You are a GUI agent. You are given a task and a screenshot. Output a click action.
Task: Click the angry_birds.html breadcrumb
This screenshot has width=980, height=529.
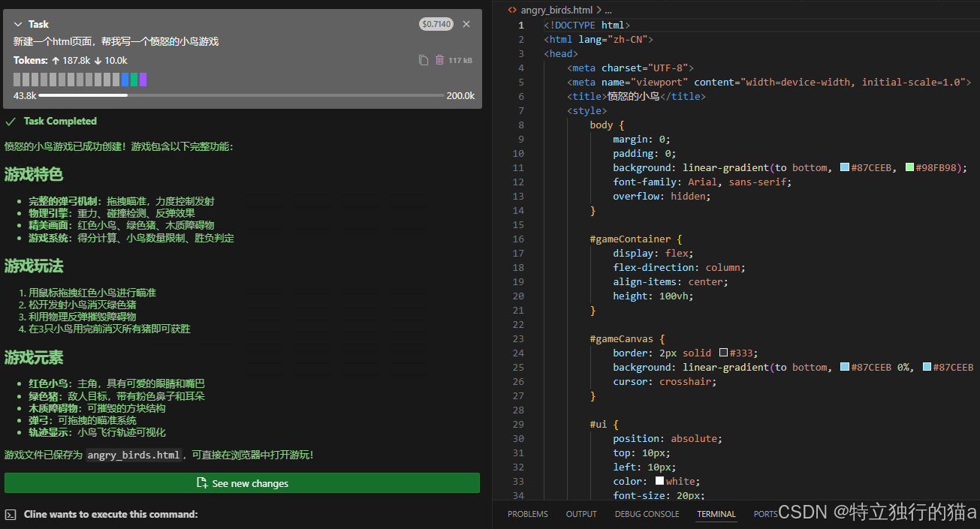556,10
